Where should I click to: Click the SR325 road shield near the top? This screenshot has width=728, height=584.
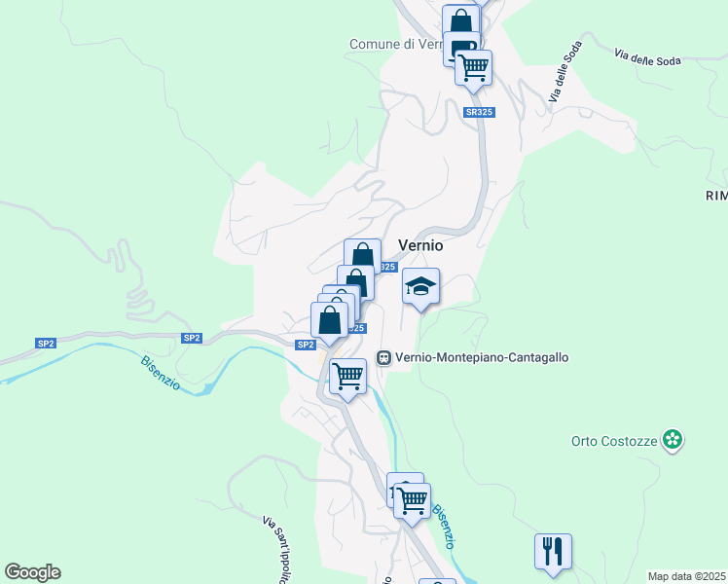(479, 112)
